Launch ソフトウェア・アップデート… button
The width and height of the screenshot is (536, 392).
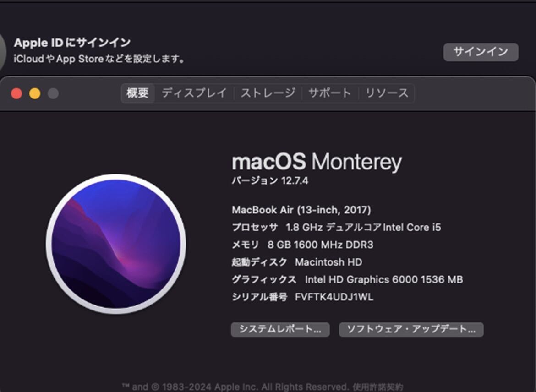point(411,329)
